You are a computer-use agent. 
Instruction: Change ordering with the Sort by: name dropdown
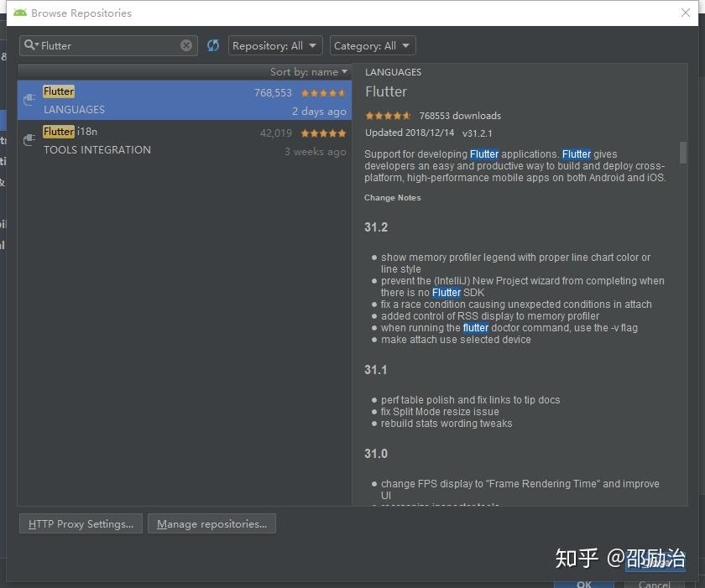tap(308, 72)
